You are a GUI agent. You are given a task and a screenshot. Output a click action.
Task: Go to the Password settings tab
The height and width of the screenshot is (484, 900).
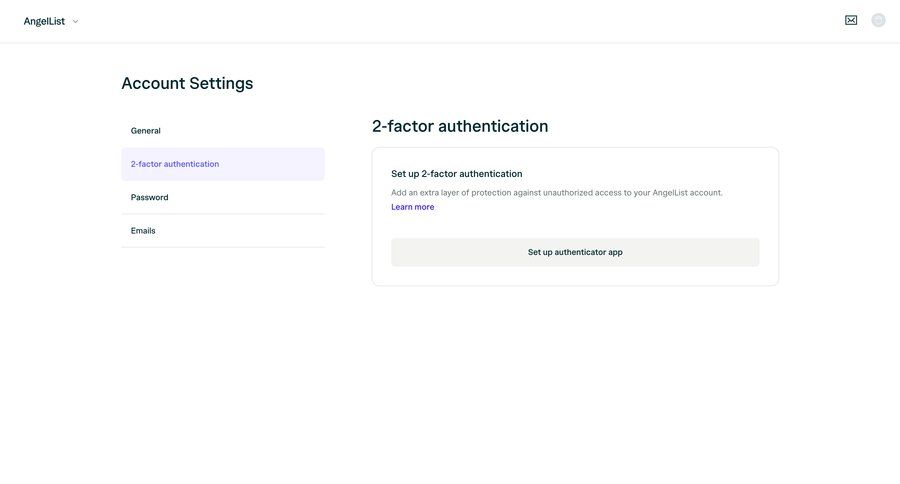(x=223, y=198)
